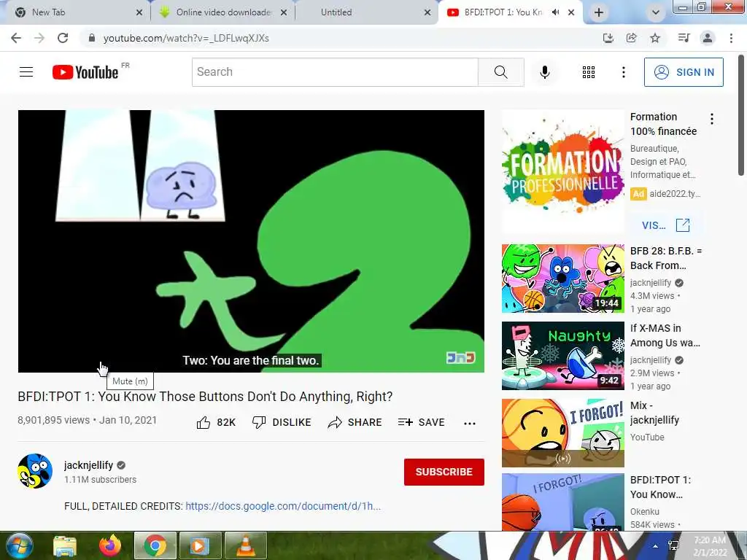The height and width of the screenshot is (560, 747).
Task: Launch Firefox from the taskbar
Action: click(x=110, y=545)
